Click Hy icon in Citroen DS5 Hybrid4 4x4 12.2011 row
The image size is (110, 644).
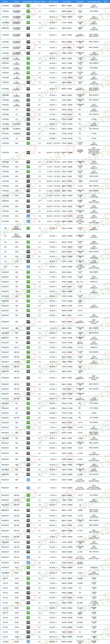tap(28, 222)
